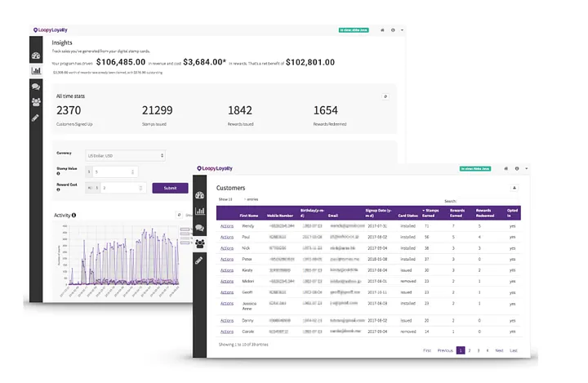Open Actions link for Kirsty
This screenshot has width=588, height=383.
[227, 270]
